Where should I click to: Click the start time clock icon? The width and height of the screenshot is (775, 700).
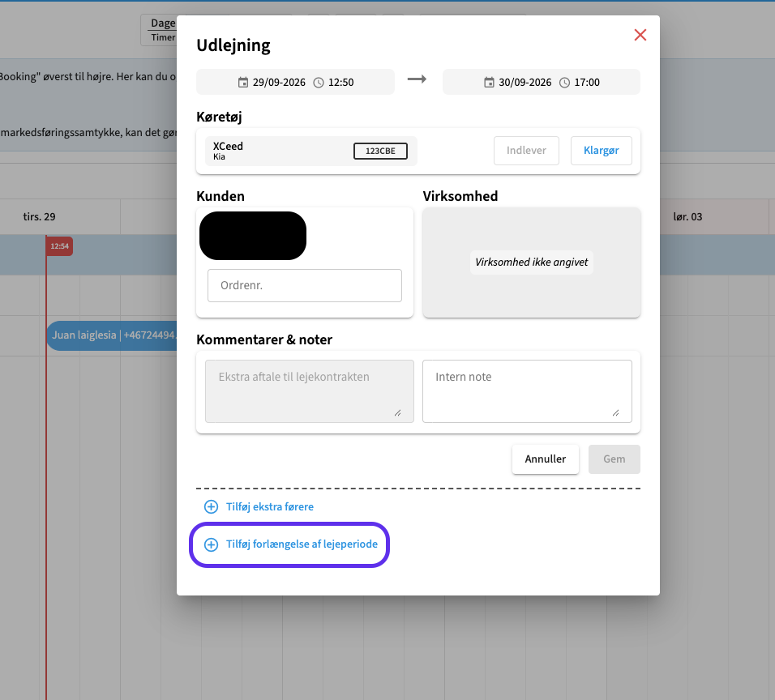click(x=319, y=83)
